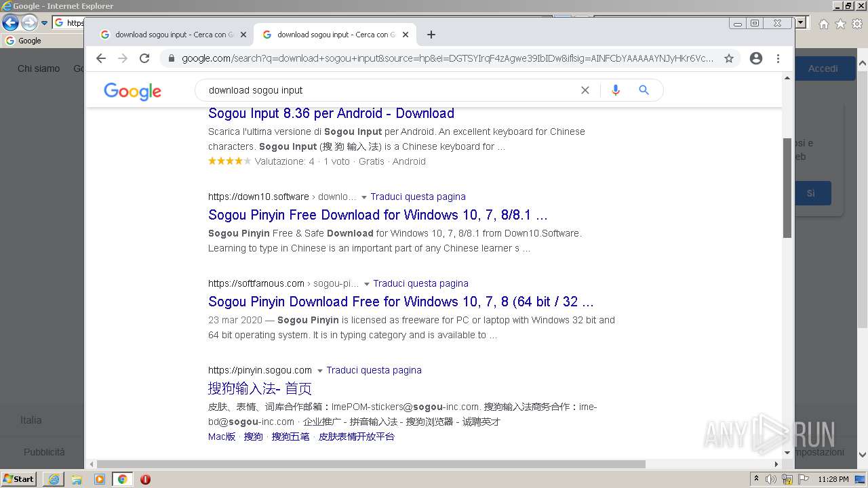The height and width of the screenshot is (488, 868).
Task: Expand dropdown next to pinyin.sogou.com result
Action: [x=320, y=371]
